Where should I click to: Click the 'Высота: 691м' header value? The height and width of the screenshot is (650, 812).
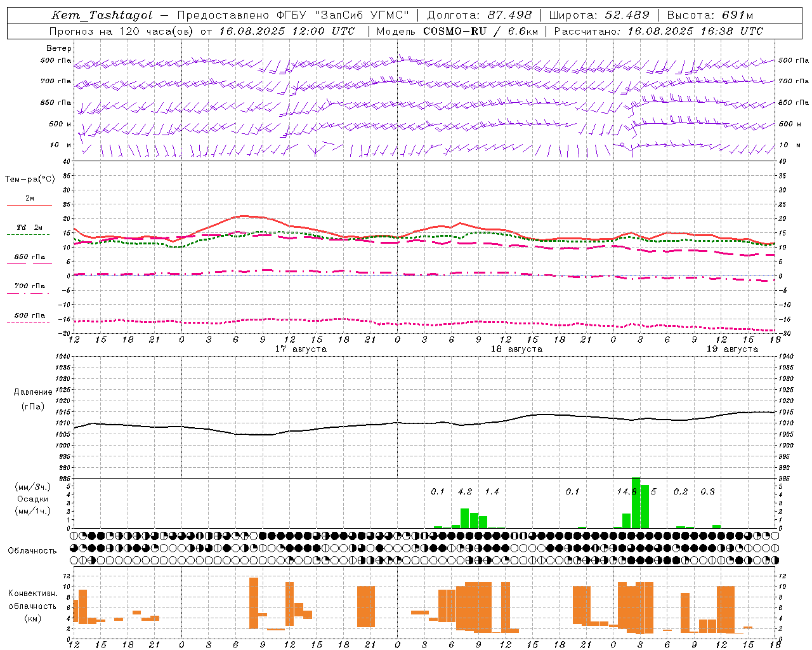(710, 15)
